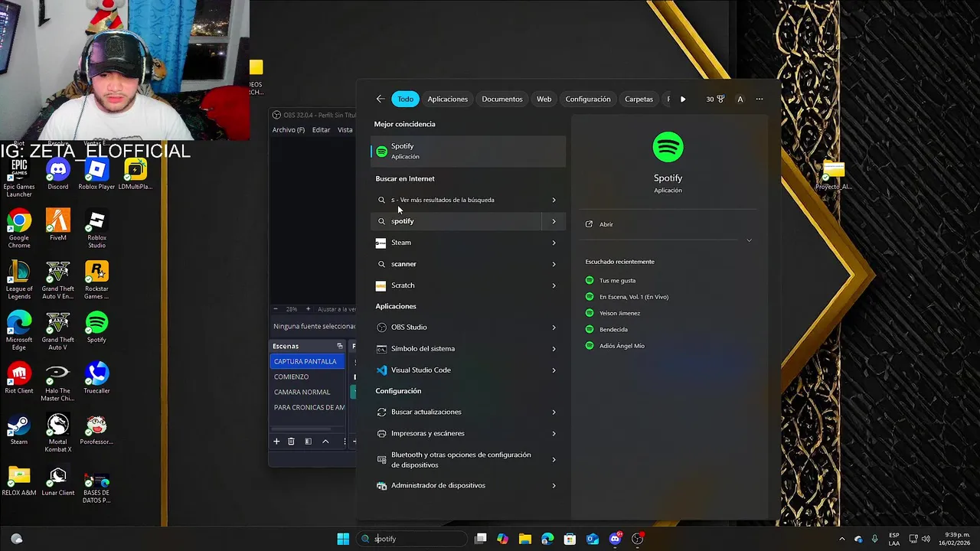Open the FiveM desktop shortcut
Image resolution: width=980 pixels, height=551 pixels.
point(57,226)
